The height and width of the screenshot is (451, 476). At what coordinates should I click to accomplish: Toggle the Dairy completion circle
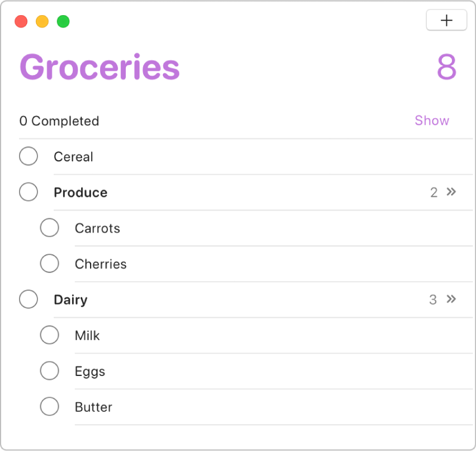coord(29,299)
